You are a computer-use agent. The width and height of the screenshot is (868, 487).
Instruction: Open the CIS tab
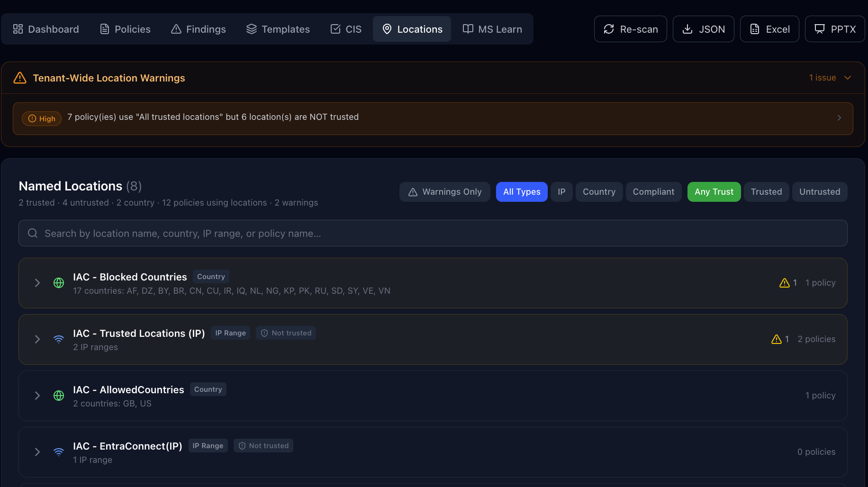click(346, 29)
